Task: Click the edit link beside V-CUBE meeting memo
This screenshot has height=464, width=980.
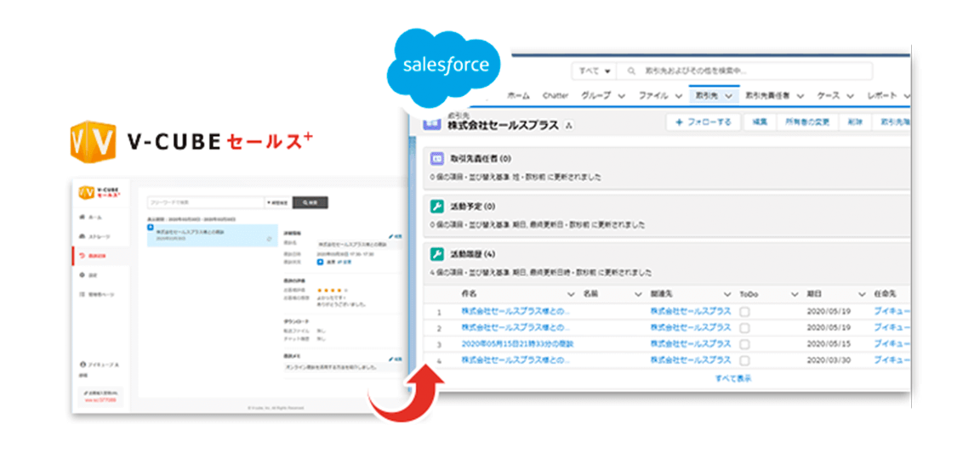Action: pyautogui.click(x=395, y=359)
